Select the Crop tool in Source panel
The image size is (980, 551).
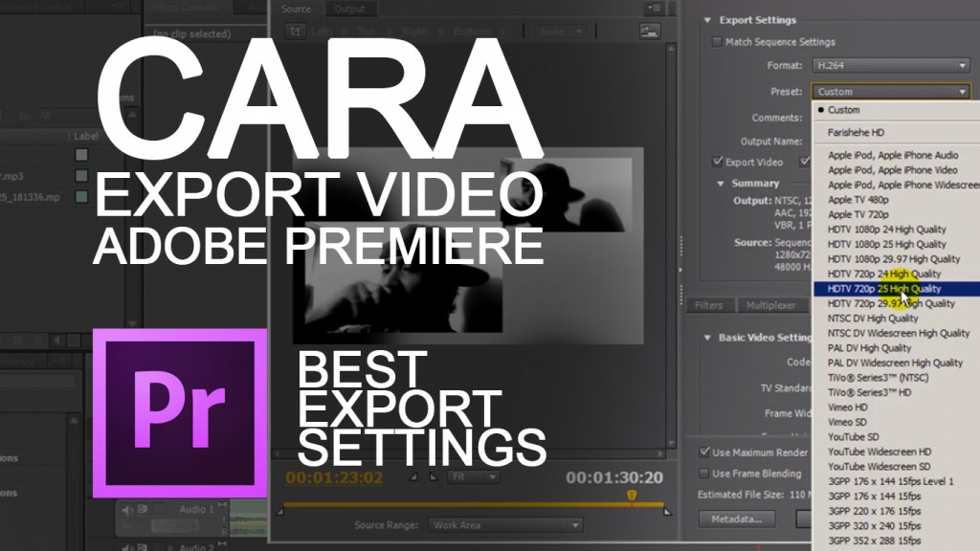tap(295, 31)
